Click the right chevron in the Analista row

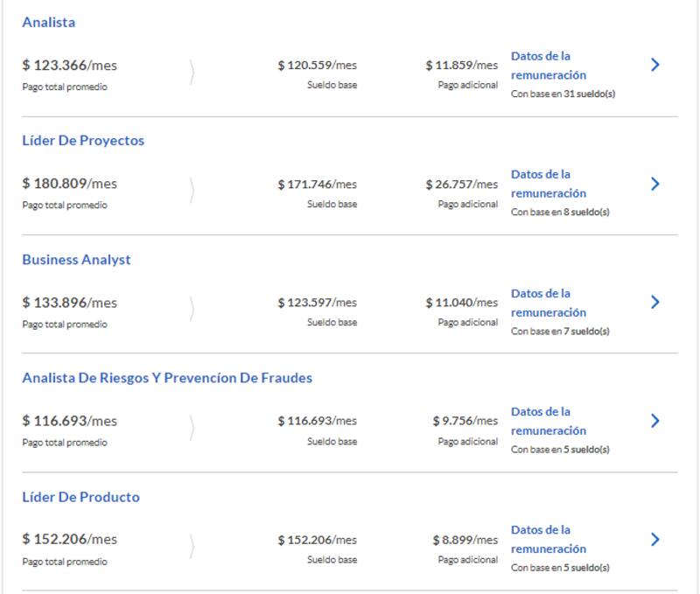point(655,65)
